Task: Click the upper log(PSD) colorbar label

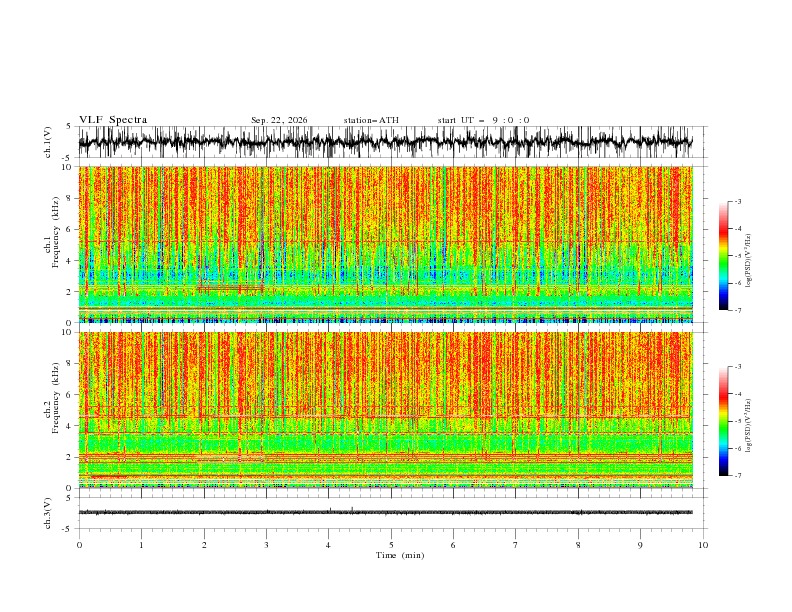Action: point(748,261)
